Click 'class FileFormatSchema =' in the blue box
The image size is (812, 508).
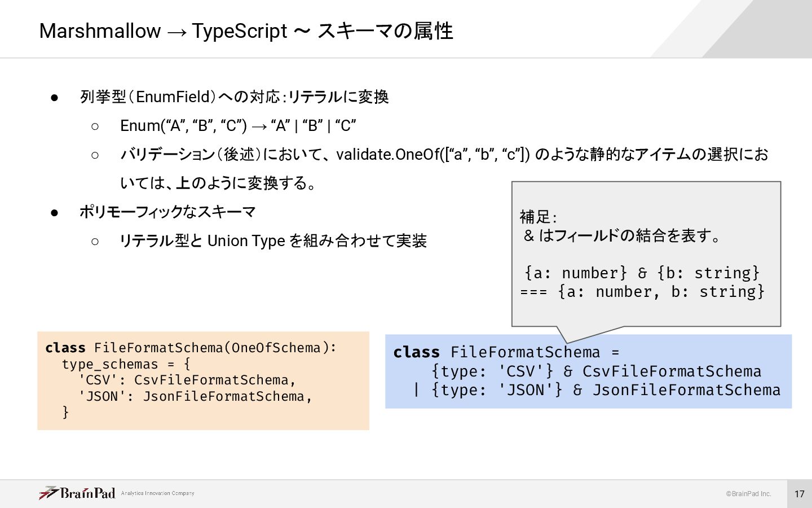pyautogui.click(x=506, y=352)
